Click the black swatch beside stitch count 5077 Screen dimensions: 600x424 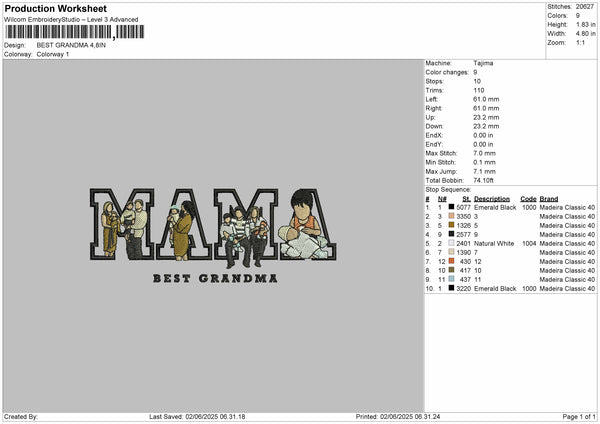[451, 207]
